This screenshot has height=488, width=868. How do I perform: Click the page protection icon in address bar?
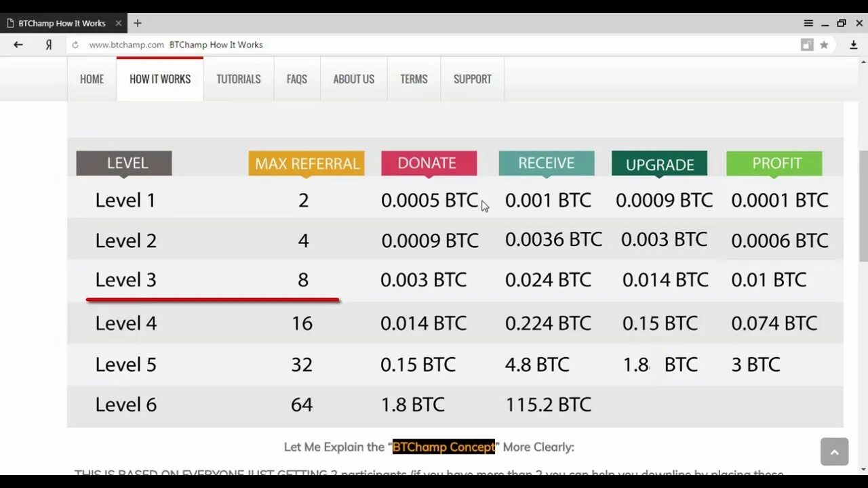pyautogui.click(x=807, y=45)
